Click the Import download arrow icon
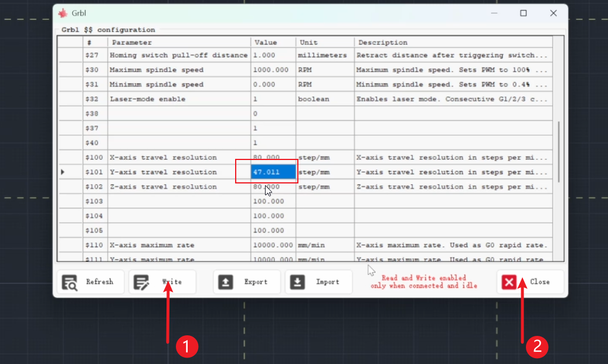Screen dimensions: 608x364 pyautogui.click(x=298, y=282)
